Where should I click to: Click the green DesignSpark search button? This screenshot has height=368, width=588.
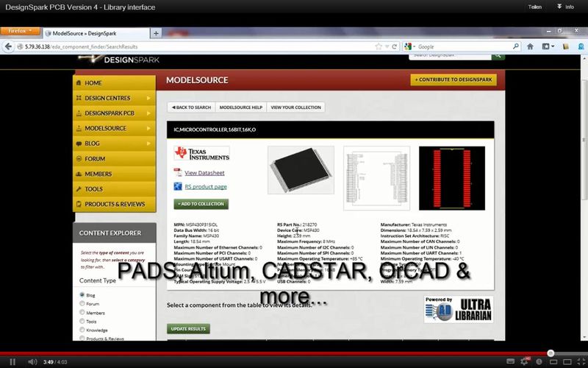(x=498, y=56)
